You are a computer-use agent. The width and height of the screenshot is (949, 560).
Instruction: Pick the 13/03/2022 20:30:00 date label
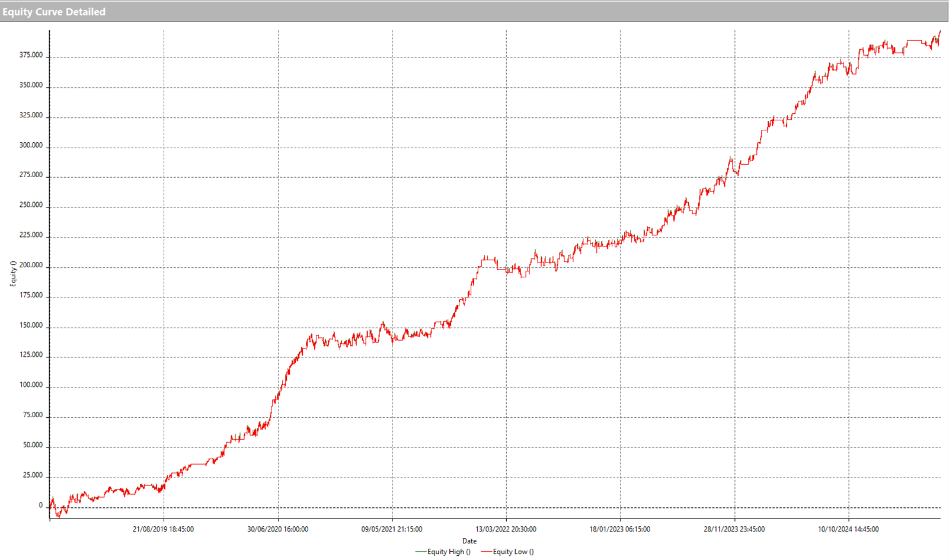tap(506, 529)
